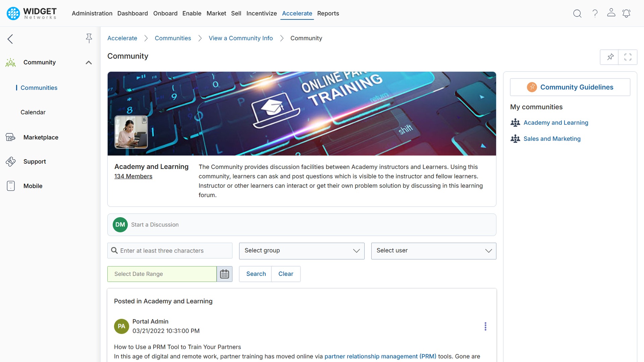Open the options menu on Portal Admin's post

click(485, 326)
